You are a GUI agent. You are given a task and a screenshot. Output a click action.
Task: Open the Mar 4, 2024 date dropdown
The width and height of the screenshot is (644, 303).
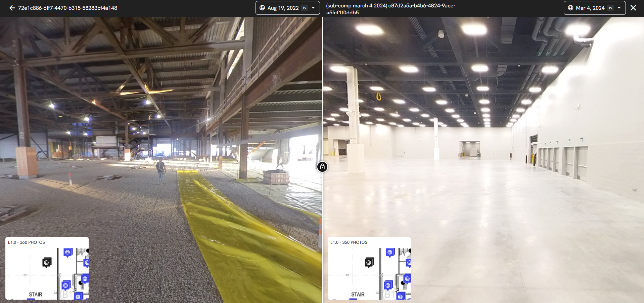tap(594, 8)
